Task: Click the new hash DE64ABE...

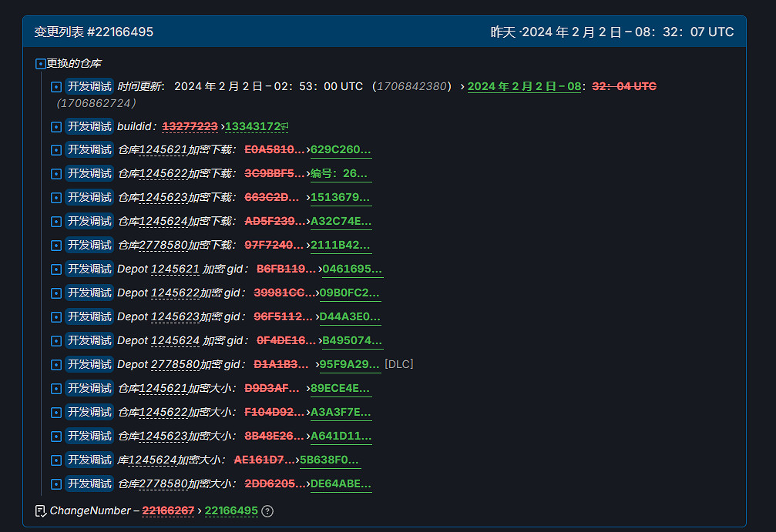Action: (341, 484)
